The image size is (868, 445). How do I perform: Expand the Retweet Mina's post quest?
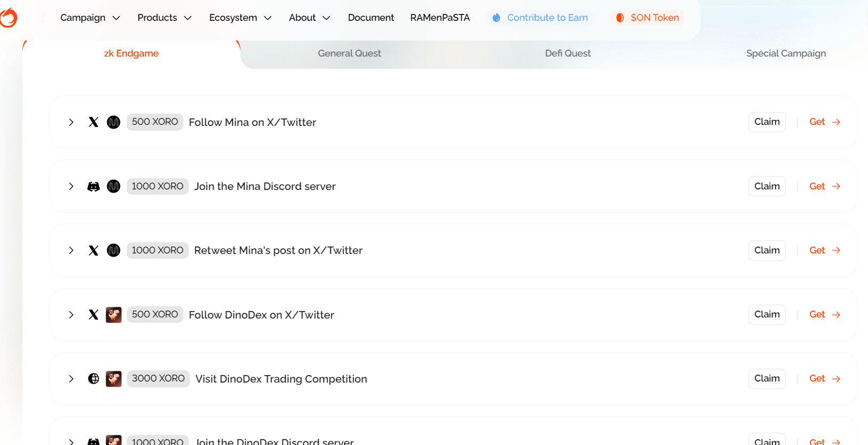click(71, 250)
